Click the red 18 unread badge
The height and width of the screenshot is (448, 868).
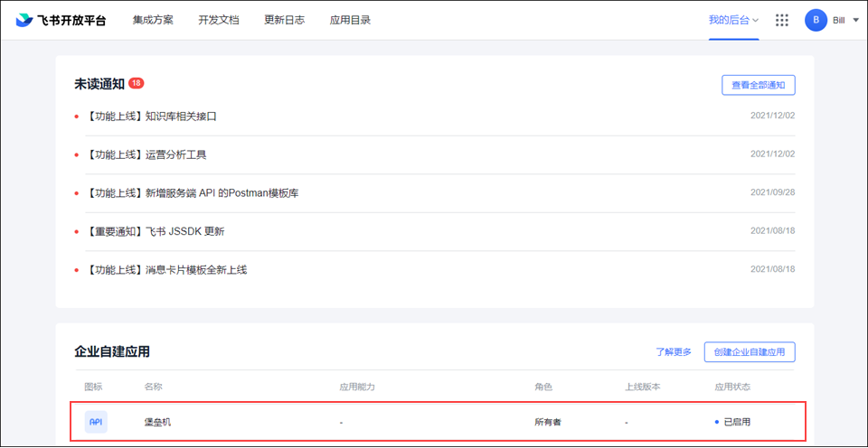pos(137,83)
